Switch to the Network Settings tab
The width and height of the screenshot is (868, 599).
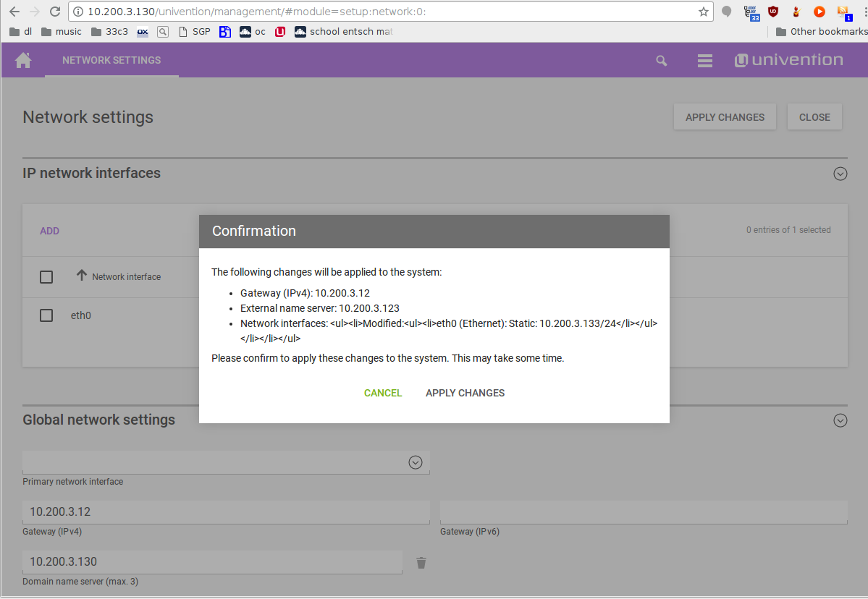coord(111,60)
